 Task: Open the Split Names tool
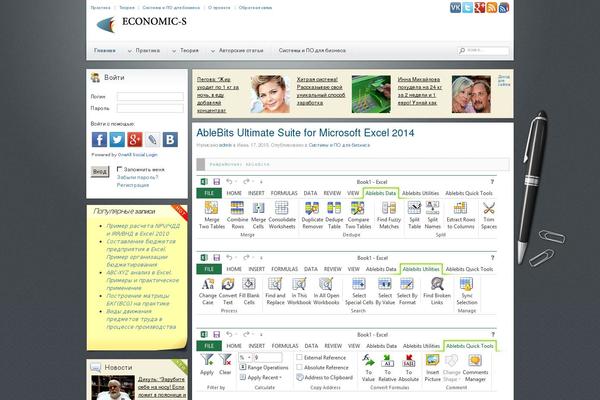click(x=432, y=216)
